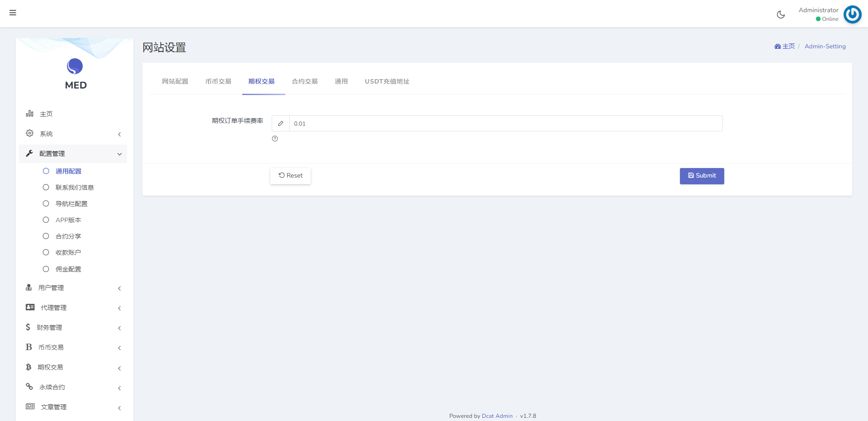Open the USDT充值地址 tab

click(387, 81)
